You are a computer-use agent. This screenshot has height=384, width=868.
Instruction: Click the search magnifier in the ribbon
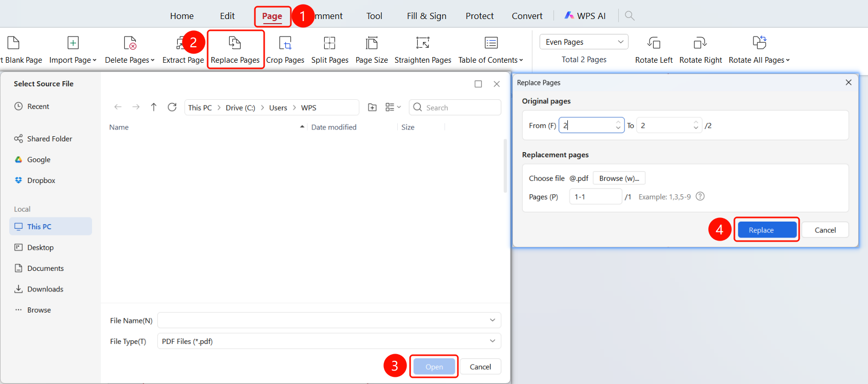630,16
